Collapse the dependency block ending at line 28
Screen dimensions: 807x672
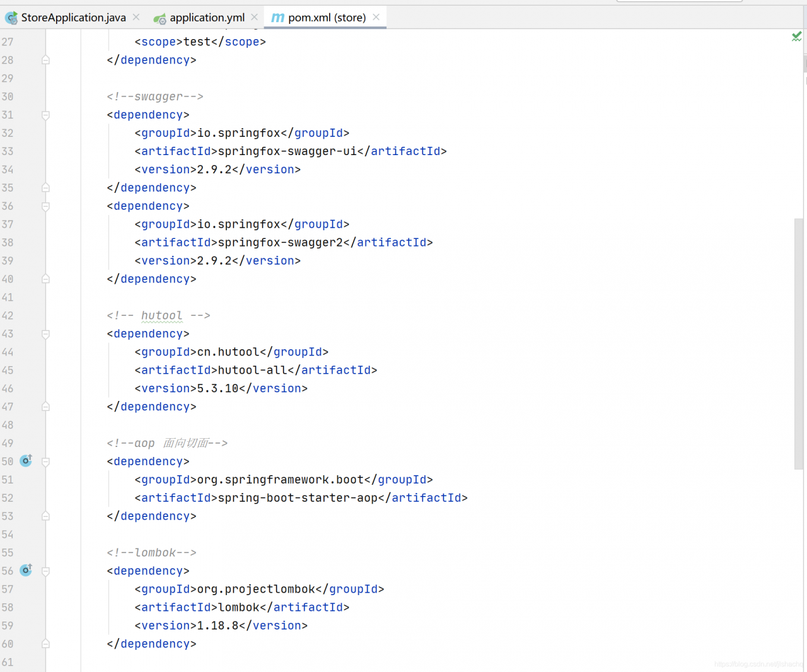tap(45, 60)
